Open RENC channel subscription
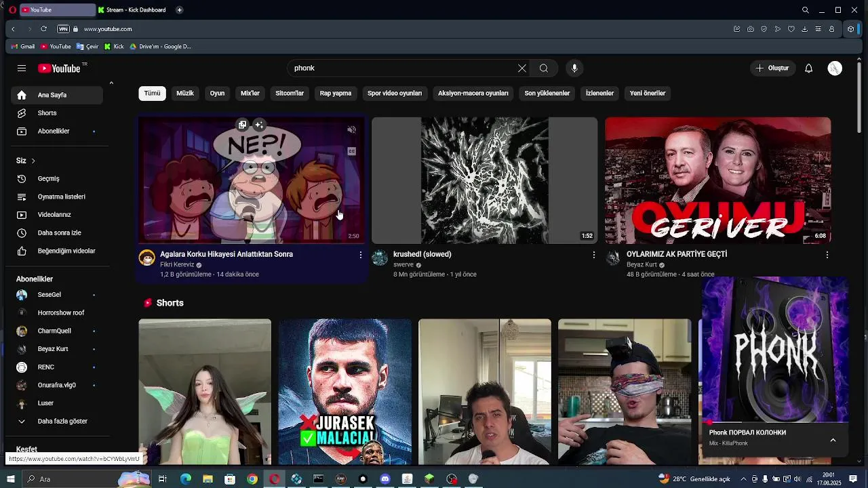Screen dimensions: 868x488 pyautogui.click(x=57, y=367)
